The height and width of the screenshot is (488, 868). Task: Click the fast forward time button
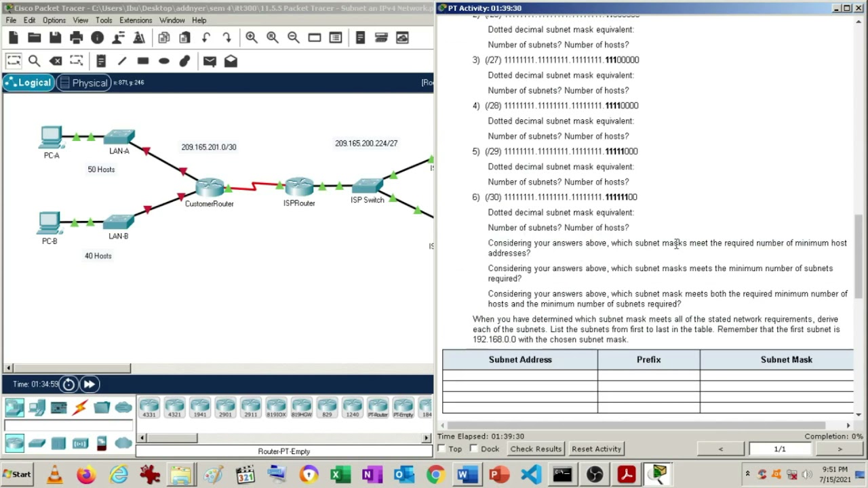[x=89, y=384]
